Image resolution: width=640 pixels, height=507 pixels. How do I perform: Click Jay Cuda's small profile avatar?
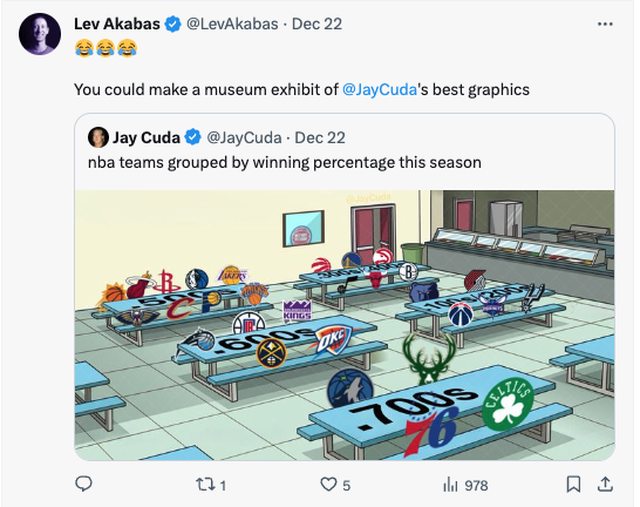click(98, 137)
